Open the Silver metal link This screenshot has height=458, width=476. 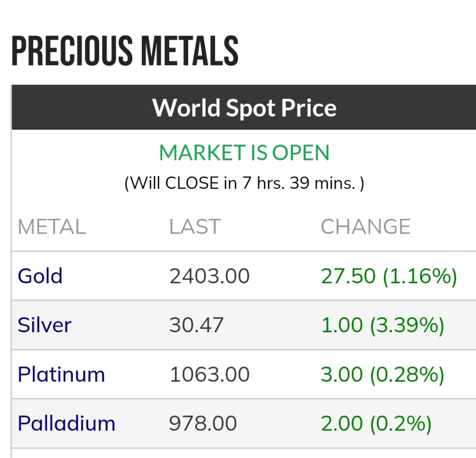44,325
